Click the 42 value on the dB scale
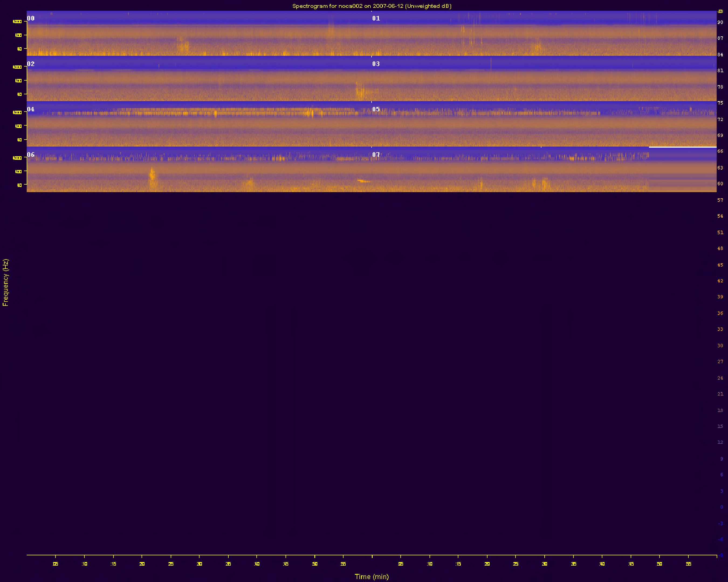 [720, 281]
